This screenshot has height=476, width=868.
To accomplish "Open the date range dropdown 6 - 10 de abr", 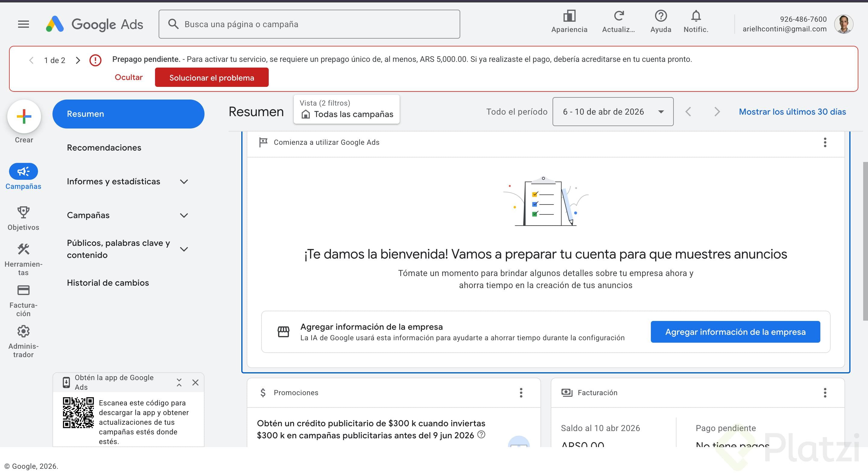I will pyautogui.click(x=613, y=112).
